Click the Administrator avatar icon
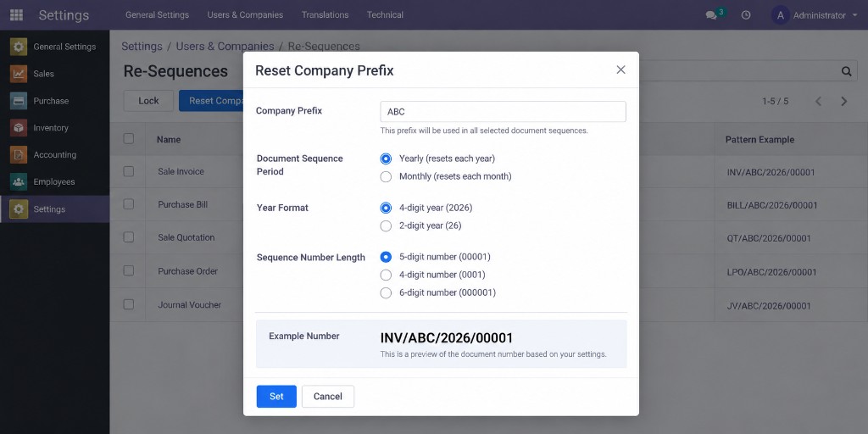This screenshot has width=868, height=434. coord(780,15)
